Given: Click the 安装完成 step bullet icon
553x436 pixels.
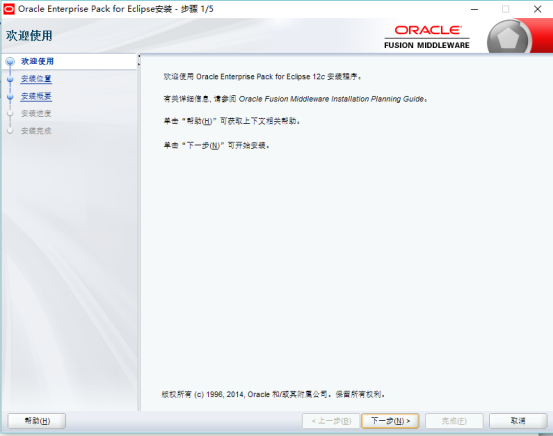Looking at the screenshot, I should tap(10, 131).
